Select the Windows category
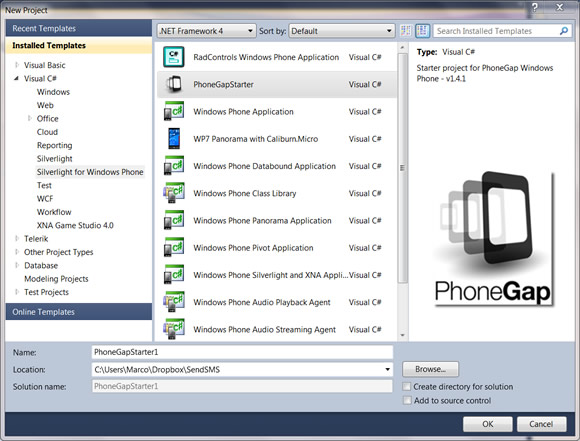Image resolution: width=580 pixels, height=441 pixels. pos(53,92)
